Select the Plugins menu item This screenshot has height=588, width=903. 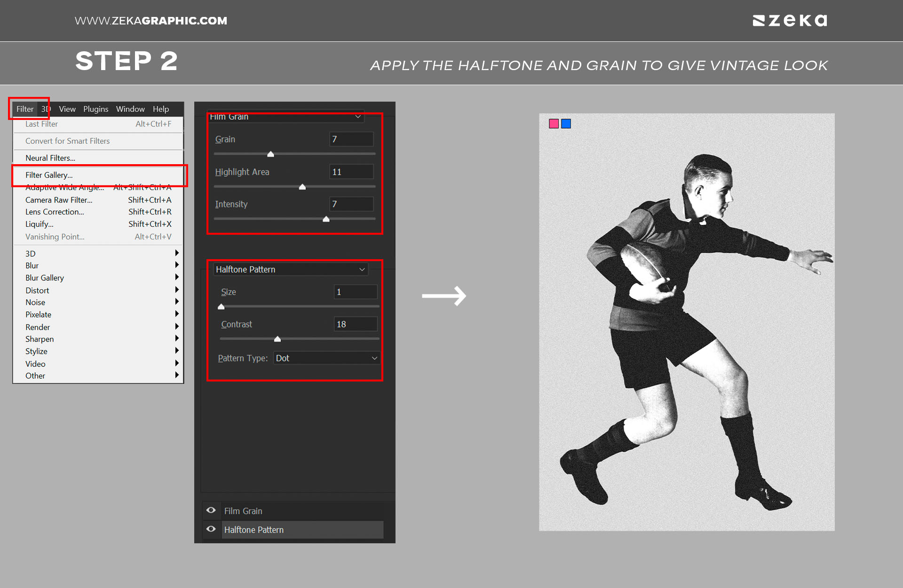95,109
